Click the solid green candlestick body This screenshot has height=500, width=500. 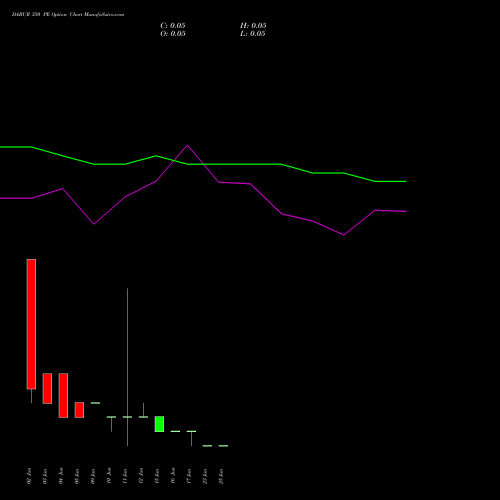[159, 424]
